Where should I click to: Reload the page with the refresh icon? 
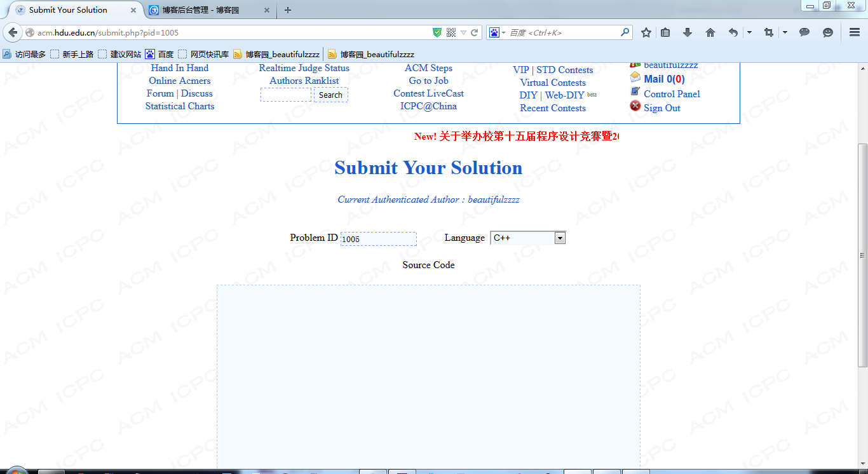pyautogui.click(x=474, y=32)
